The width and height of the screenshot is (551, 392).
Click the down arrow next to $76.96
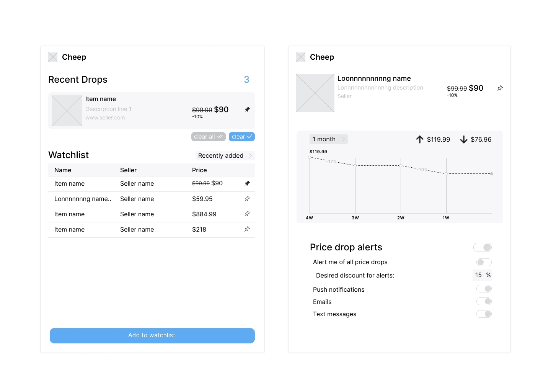464,139
